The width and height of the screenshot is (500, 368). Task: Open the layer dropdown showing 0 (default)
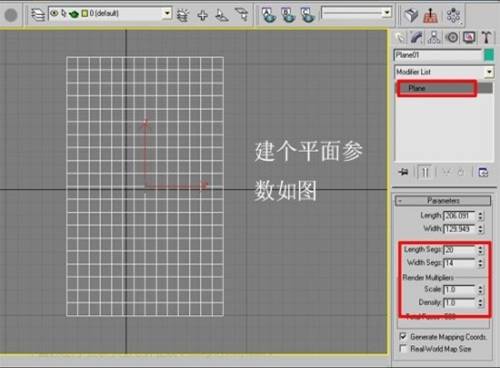pos(167,14)
